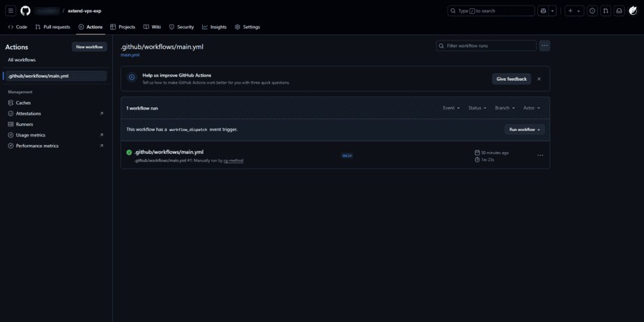Screen dimensions: 644x322
Task: Switch to the Insights tab
Action: pyautogui.click(x=215, y=27)
